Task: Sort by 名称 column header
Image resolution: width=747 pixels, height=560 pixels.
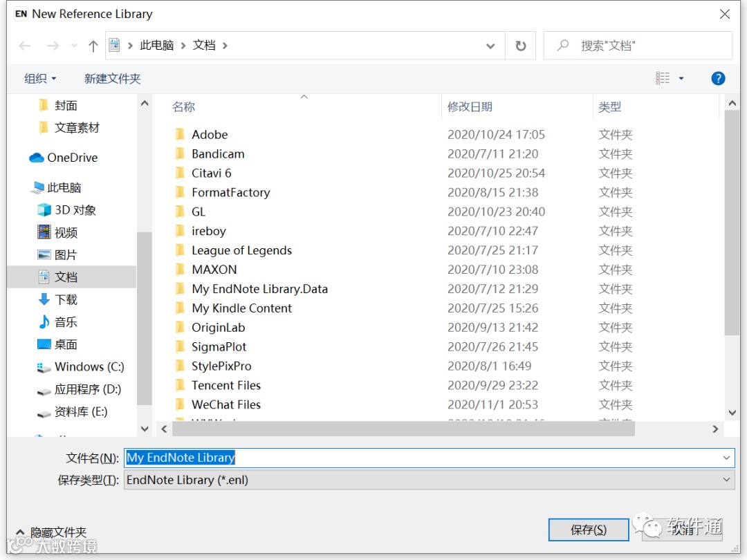Action: coord(184,106)
